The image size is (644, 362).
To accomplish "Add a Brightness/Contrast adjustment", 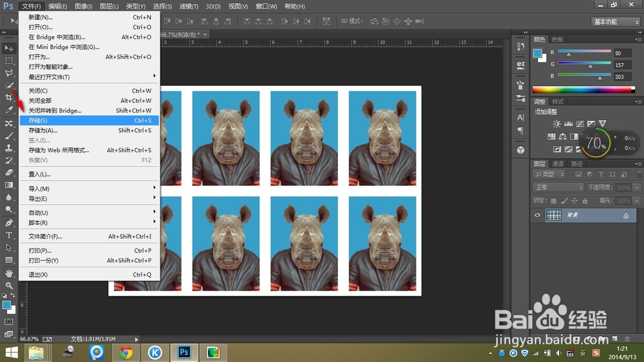I will click(556, 124).
